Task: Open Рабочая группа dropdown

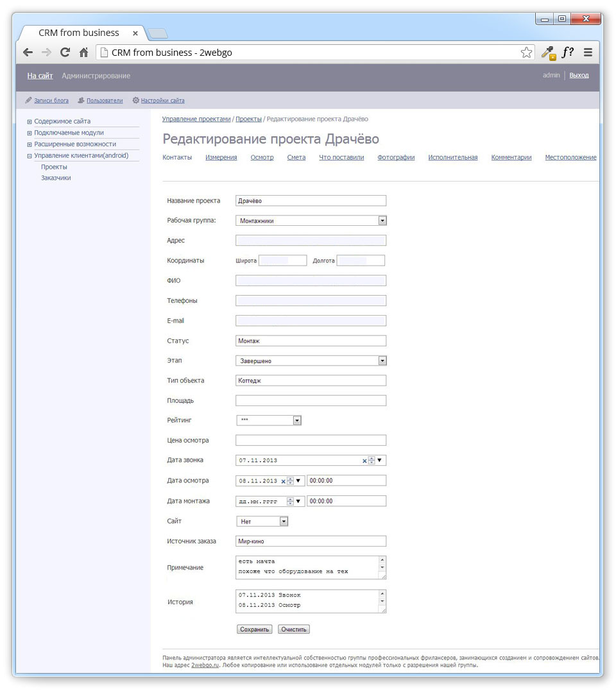Action: coord(382,221)
